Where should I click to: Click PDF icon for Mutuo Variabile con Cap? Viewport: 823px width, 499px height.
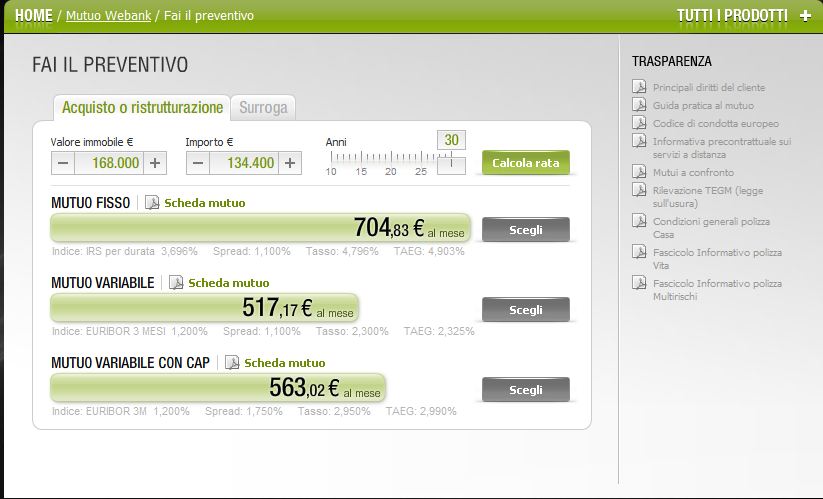232,363
